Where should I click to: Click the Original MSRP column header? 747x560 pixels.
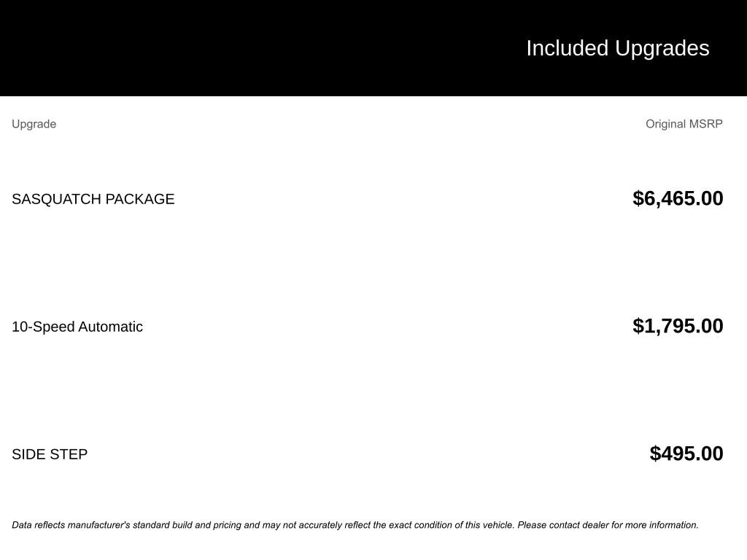[x=684, y=124]
